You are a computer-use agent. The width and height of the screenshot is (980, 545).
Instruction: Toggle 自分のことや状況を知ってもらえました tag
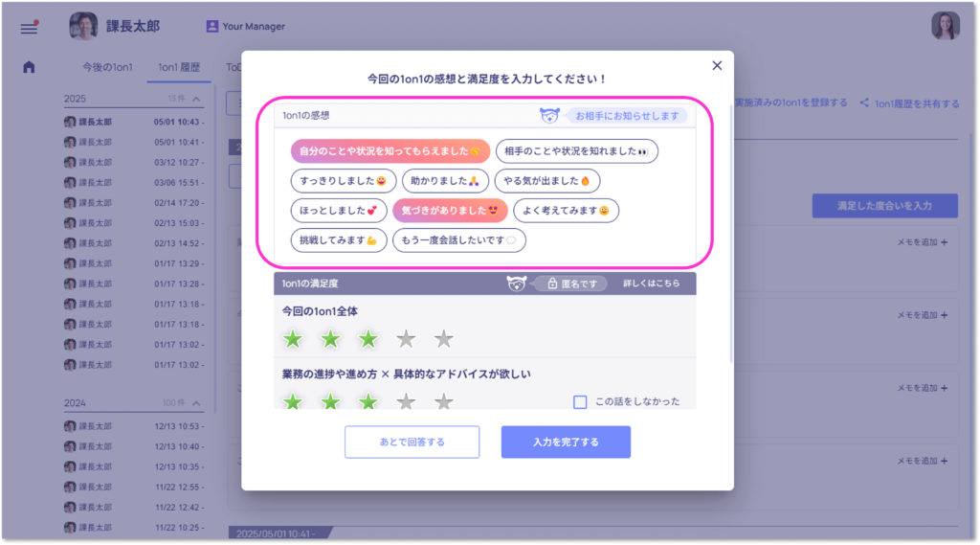[x=390, y=150]
